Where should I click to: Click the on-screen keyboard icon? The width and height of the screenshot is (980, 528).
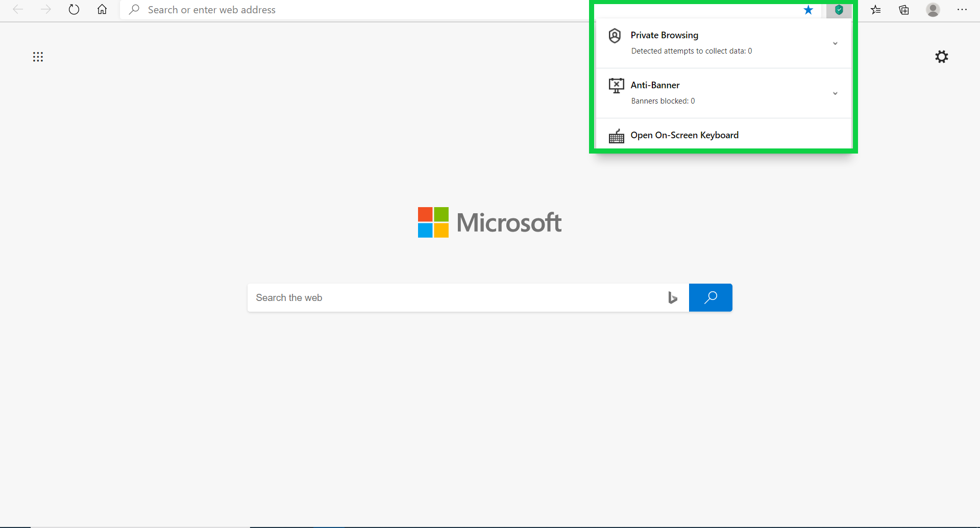pyautogui.click(x=616, y=136)
